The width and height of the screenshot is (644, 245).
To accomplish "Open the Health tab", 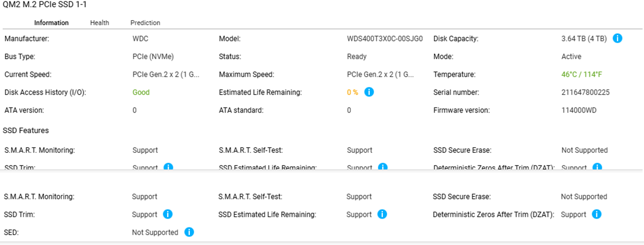I will point(100,23).
